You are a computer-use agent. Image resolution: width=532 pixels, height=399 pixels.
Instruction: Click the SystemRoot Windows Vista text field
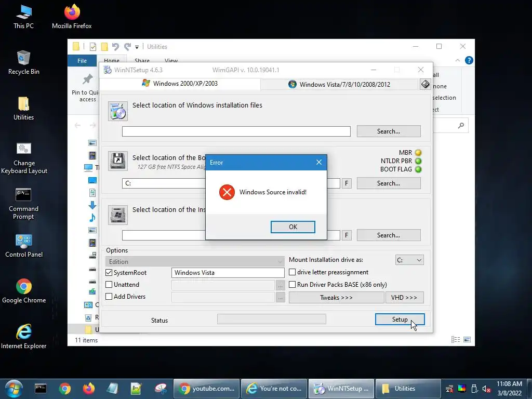(x=228, y=273)
